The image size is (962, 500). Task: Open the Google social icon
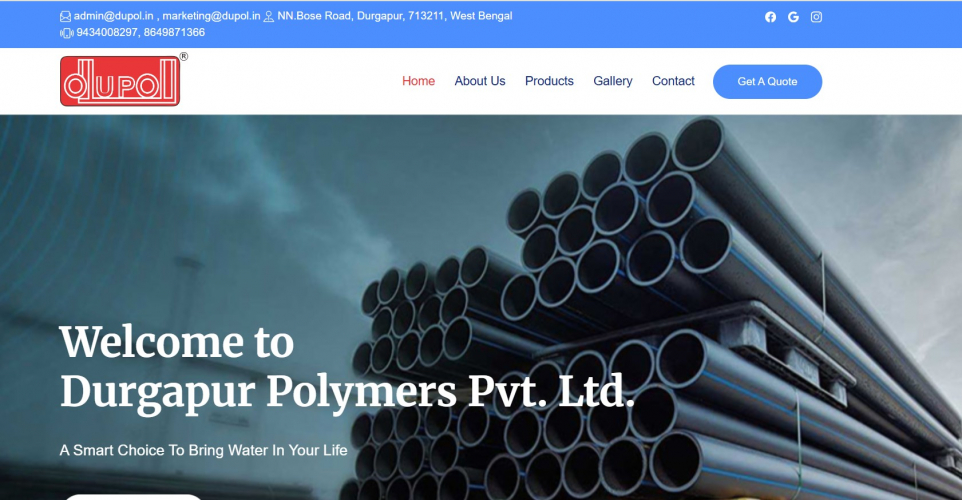coord(793,17)
